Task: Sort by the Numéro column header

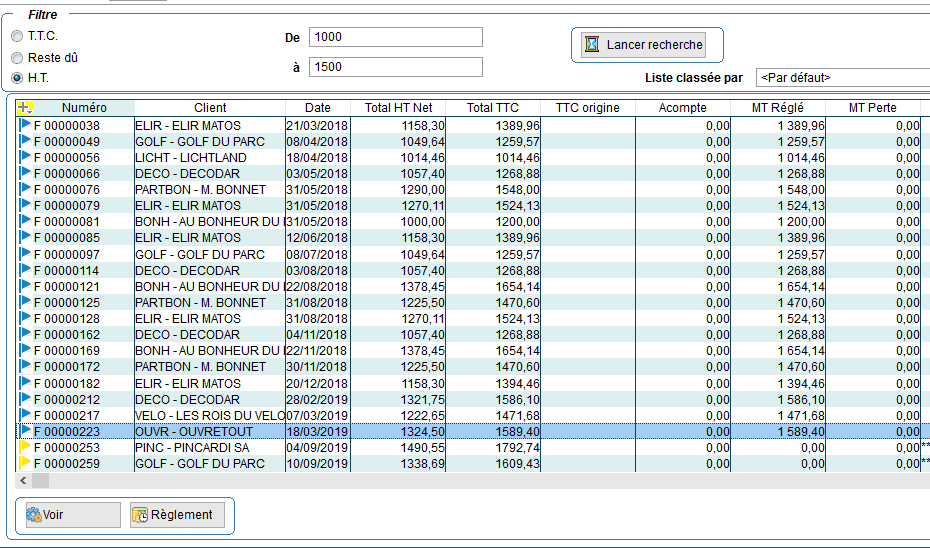Action: [x=84, y=108]
